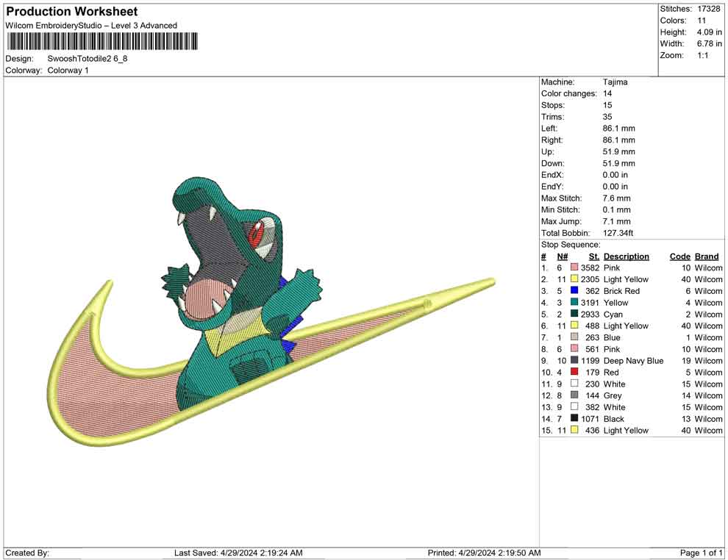Select the Max Jump value 7.1 mm
Viewport: 728px width, 560px height.
616,221
